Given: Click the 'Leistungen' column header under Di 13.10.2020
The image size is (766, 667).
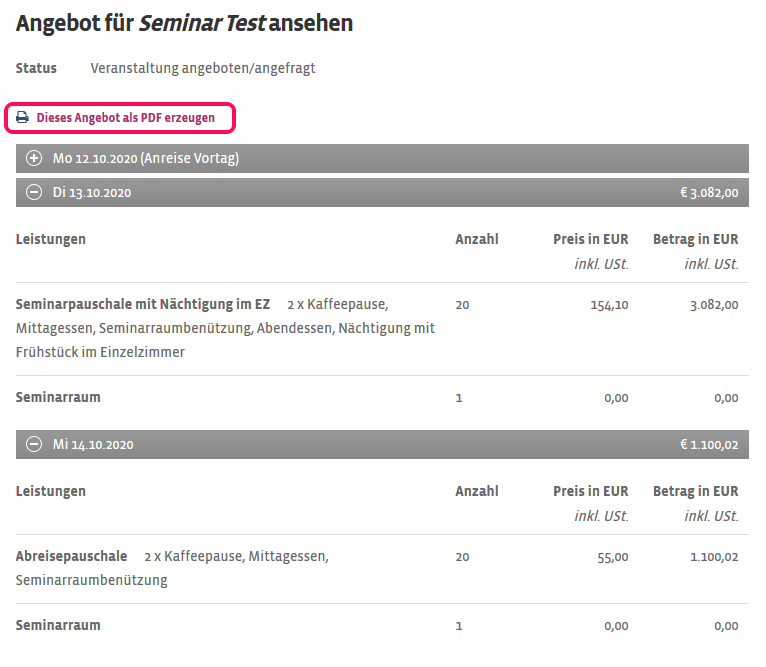Looking at the screenshot, I should click(x=51, y=239).
